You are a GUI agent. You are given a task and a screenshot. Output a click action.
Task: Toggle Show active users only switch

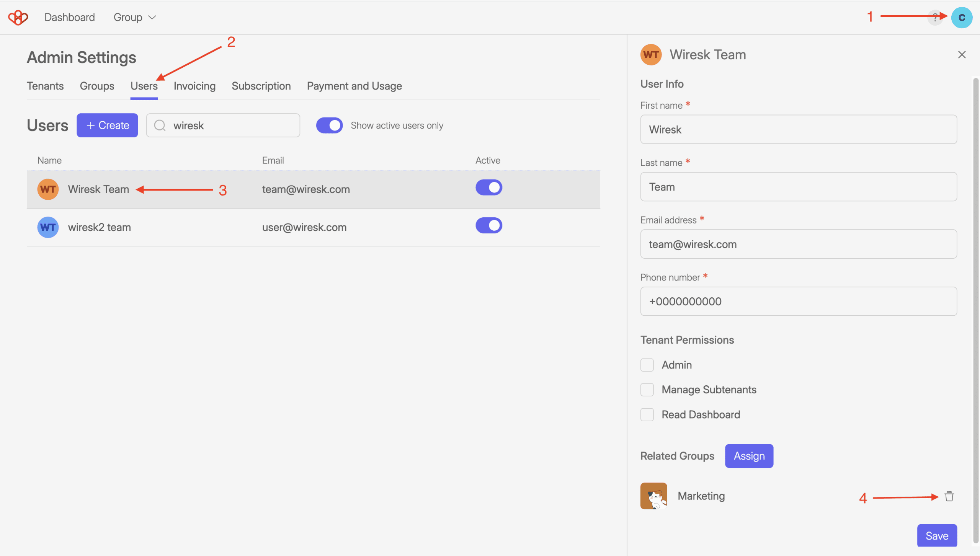point(329,126)
